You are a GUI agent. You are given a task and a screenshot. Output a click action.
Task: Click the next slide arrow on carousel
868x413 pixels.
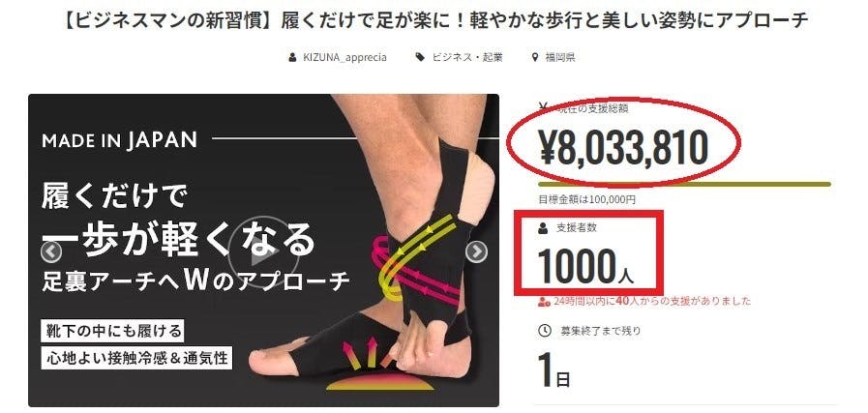pyautogui.click(x=476, y=251)
